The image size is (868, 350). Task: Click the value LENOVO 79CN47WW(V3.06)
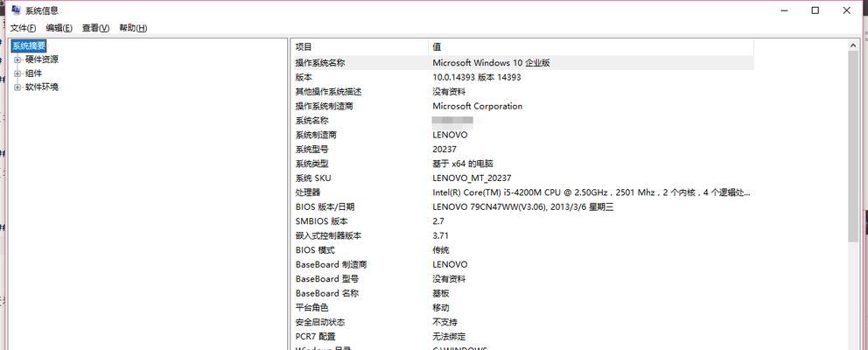(x=523, y=207)
